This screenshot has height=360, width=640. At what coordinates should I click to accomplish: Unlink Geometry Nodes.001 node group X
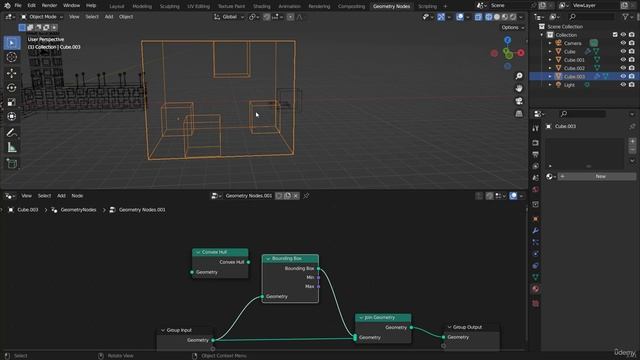point(296,196)
